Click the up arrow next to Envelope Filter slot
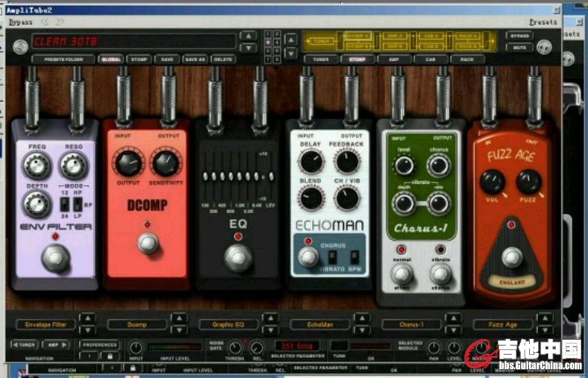This screenshot has width=588, height=378. tap(87, 318)
